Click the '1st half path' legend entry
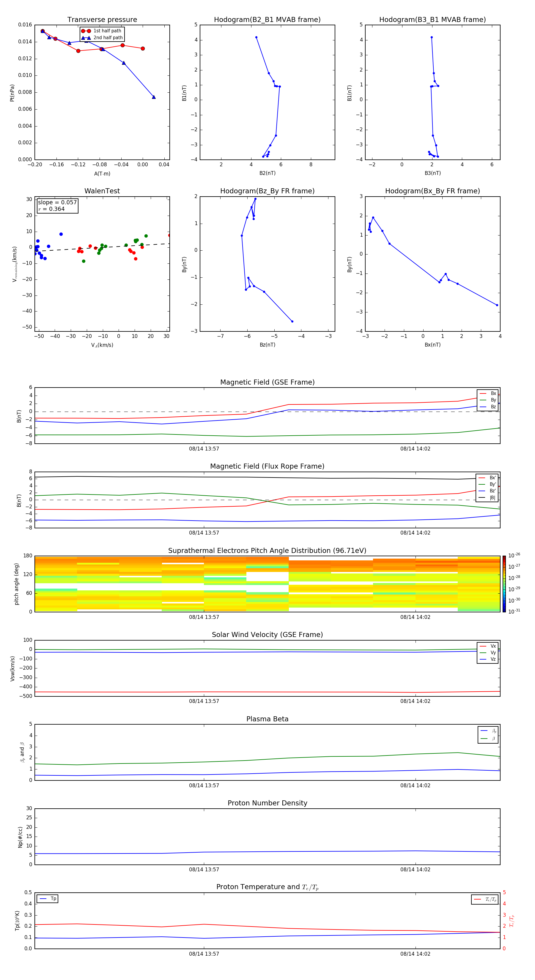Image resolution: width=535 pixels, height=980 pixels. pyautogui.click(x=101, y=31)
